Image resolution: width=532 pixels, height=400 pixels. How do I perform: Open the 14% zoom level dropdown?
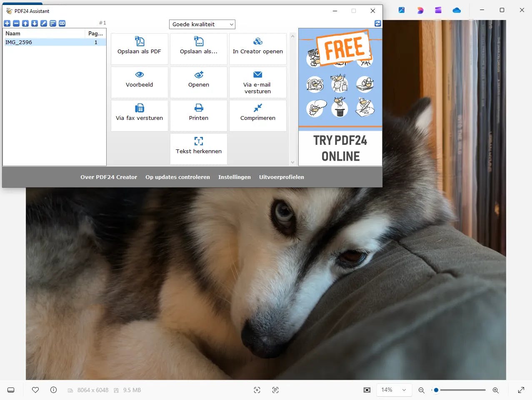tap(394, 390)
